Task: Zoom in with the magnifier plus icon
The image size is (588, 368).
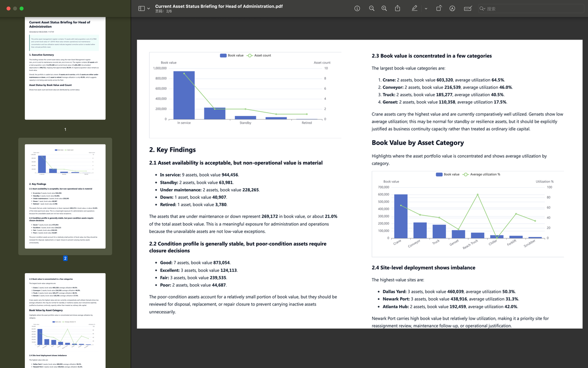Action: tap(384, 8)
